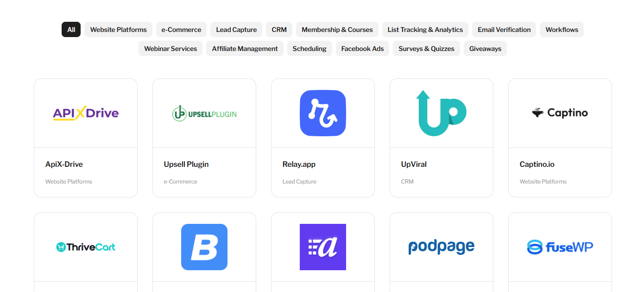Open the Website Platforms filter
This screenshot has height=292, width=644.
[x=118, y=29]
